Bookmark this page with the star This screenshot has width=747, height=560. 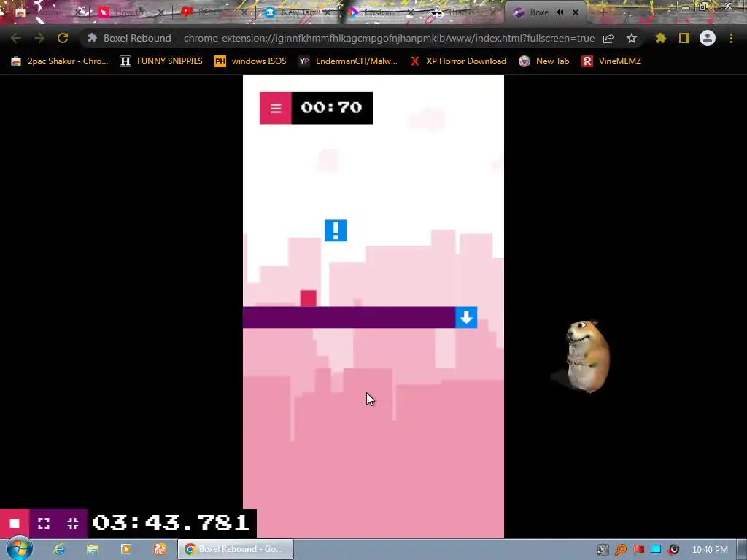pos(632,38)
